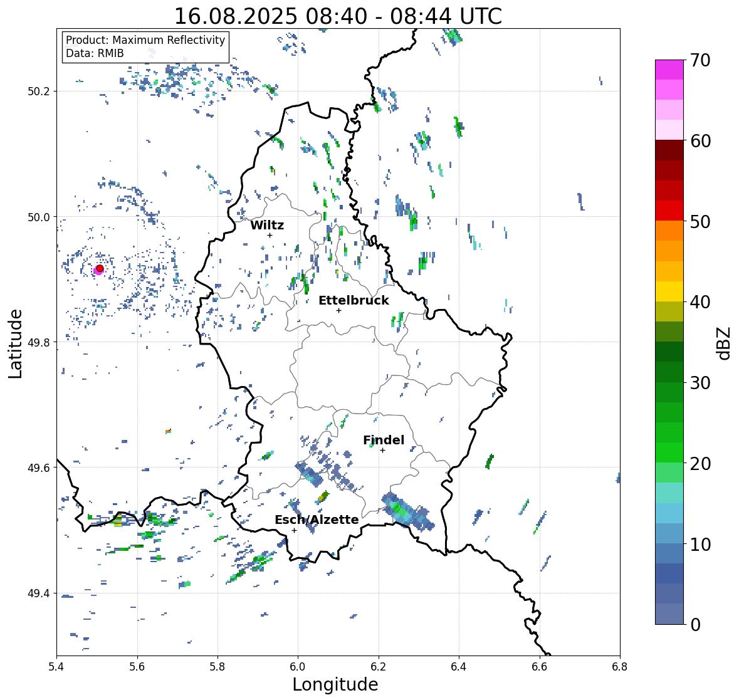Click the 6.4 longitude tick label
The width and height of the screenshot is (739, 700).
click(459, 667)
